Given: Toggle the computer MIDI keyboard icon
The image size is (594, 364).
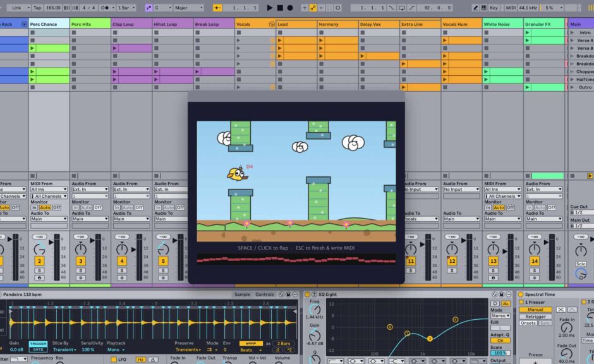Looking at the screenshot, I should point(484,8).
